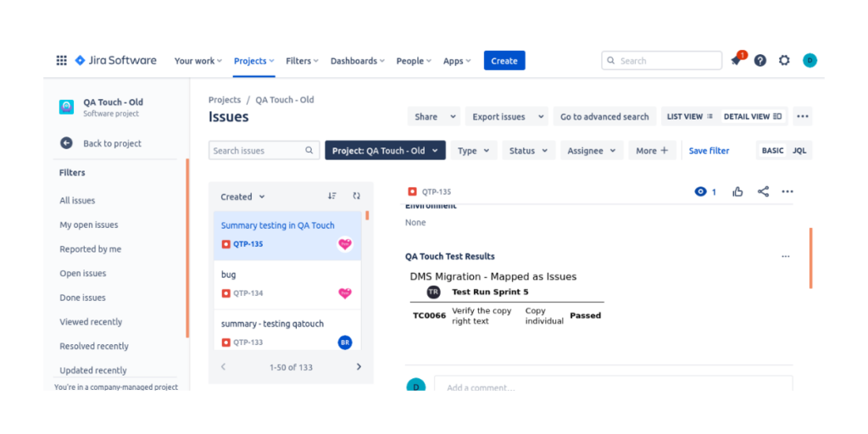Viewport: 868px width, 434px height.
Task: Open the People menu
Action: pyautogui.click(x=414, y=61)
